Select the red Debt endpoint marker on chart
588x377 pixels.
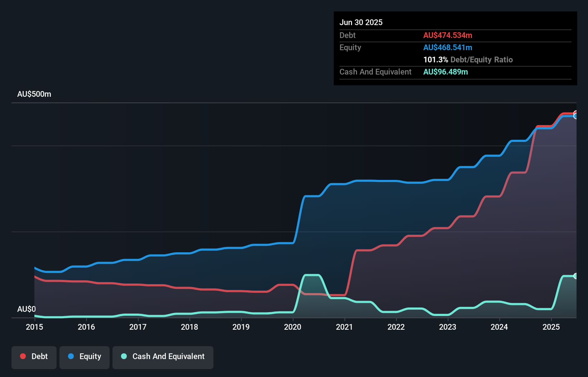[x=576, y=113]
